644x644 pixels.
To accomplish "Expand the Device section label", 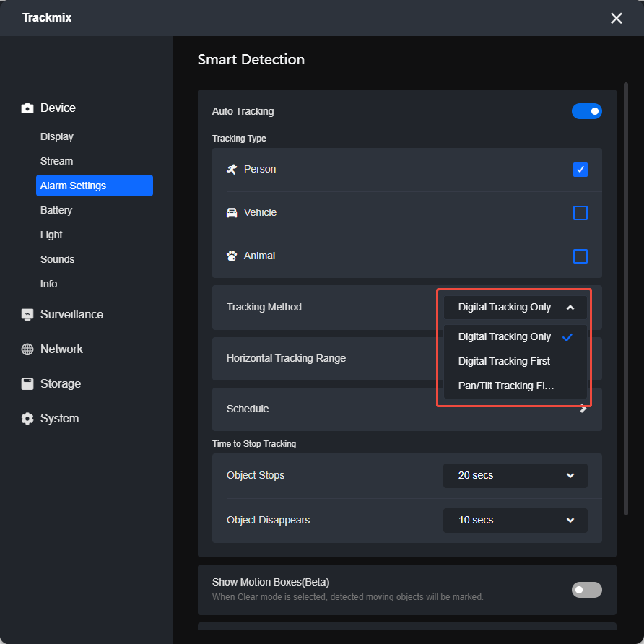I will click(58, 108).
